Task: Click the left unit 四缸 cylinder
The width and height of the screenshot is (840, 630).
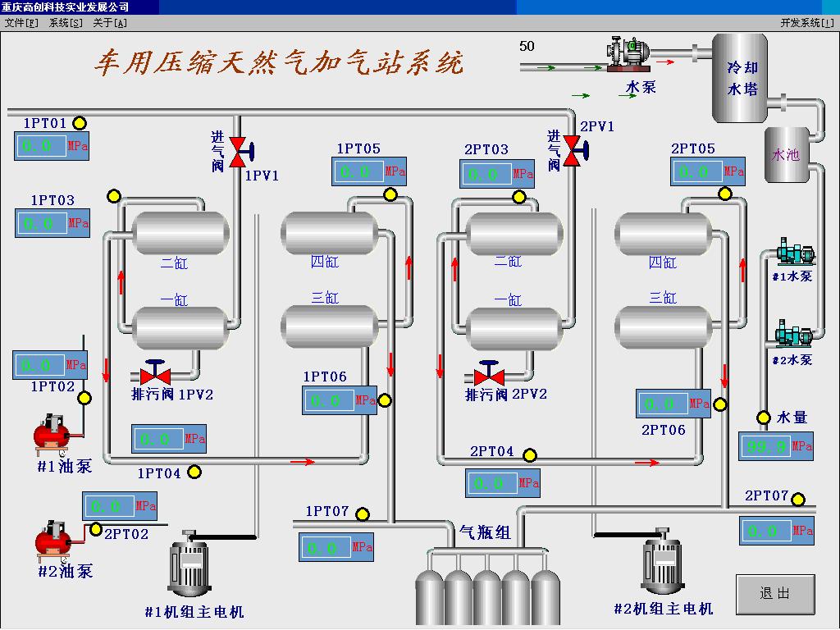Action: [x=330, y=233]
